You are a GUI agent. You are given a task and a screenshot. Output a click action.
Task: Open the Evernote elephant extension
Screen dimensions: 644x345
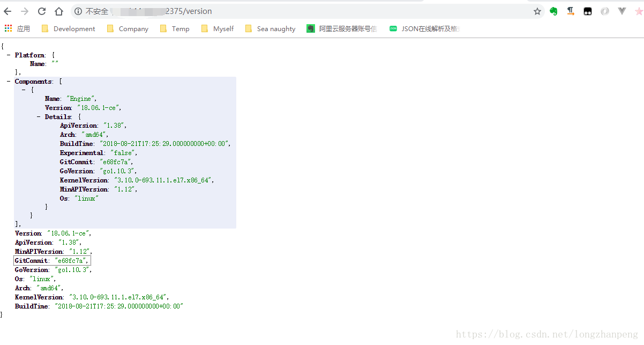click(x=554, y=11)
